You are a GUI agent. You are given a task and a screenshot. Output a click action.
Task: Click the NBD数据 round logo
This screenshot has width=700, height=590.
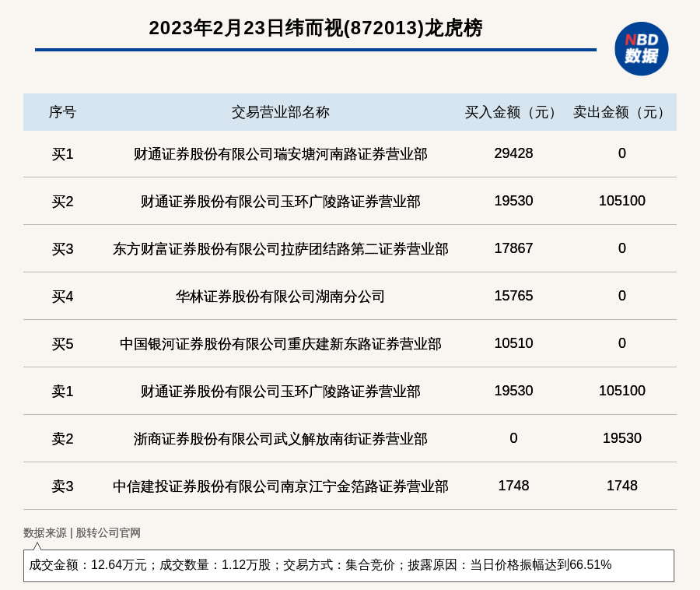[x=641, y=49]
